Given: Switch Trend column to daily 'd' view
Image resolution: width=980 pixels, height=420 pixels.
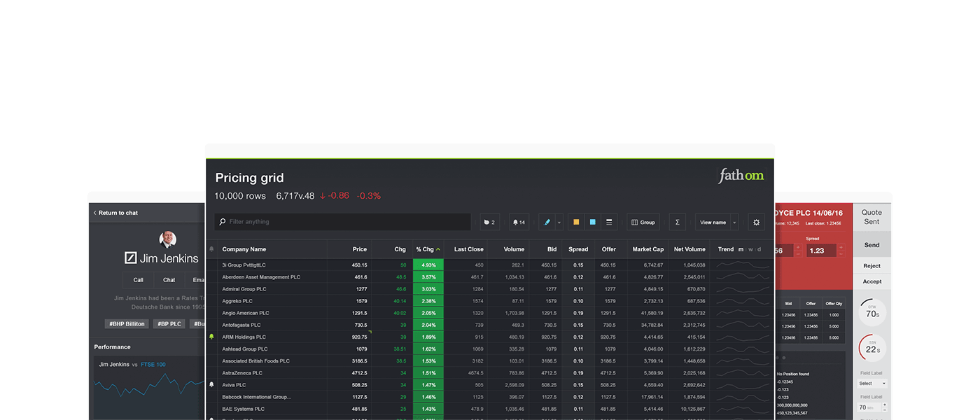Looking at the screenshot, I should pos(759,249).
